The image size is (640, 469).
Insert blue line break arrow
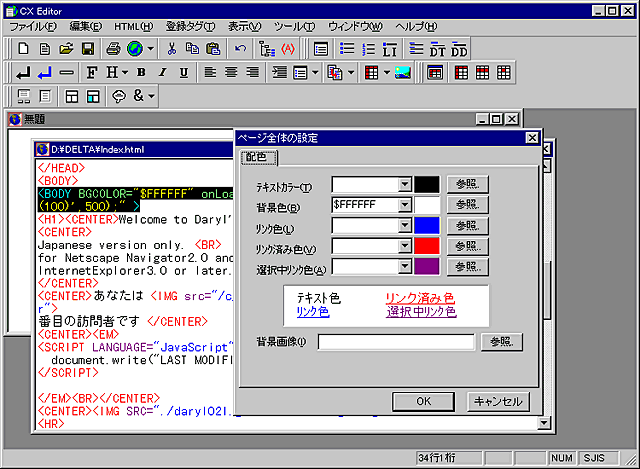(x=44, y=73)
